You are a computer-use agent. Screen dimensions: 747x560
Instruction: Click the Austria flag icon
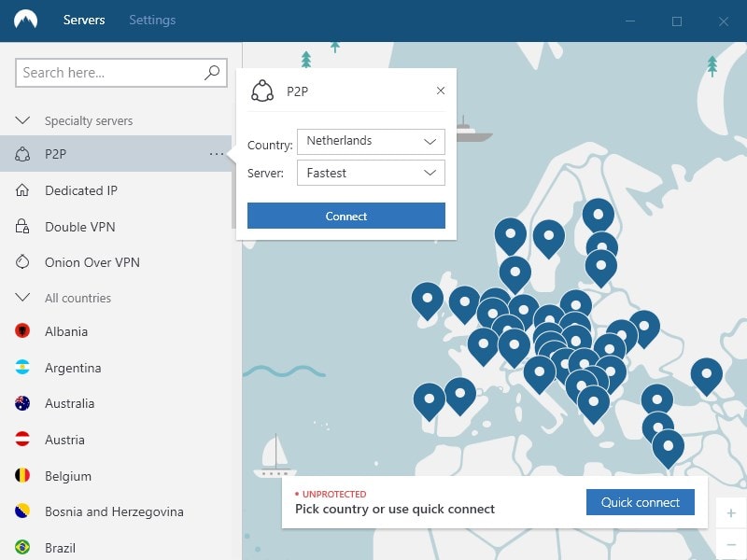tap(22, 439)
